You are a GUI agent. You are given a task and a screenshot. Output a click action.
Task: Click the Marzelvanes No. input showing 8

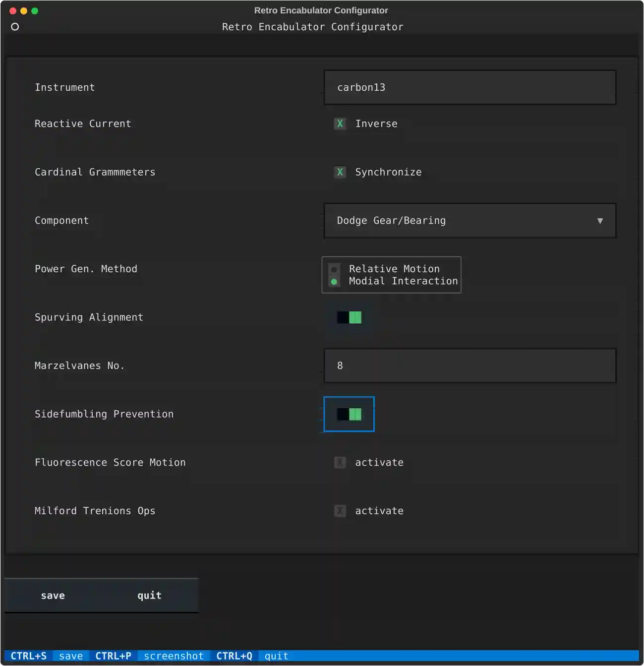click(469, 365)
